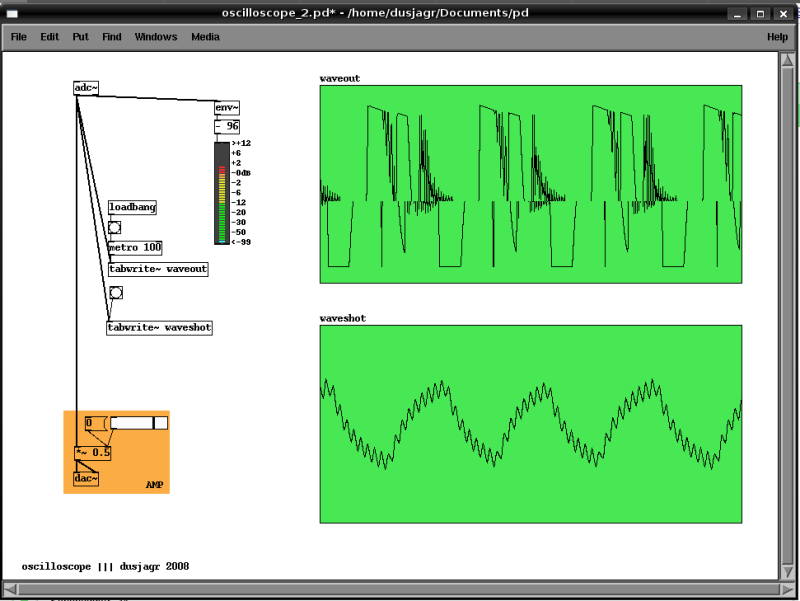Click the horizontal scrollbar right arrow

tap(787, 589)
